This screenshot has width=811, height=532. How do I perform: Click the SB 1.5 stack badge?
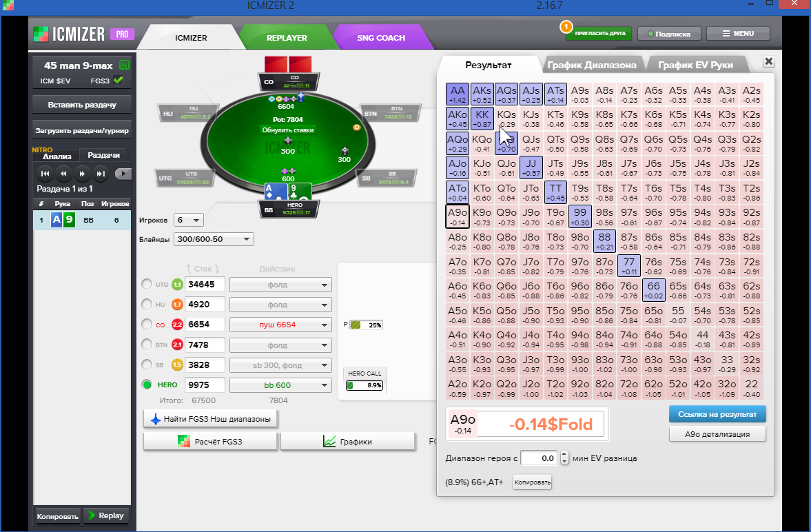[177, 365]
